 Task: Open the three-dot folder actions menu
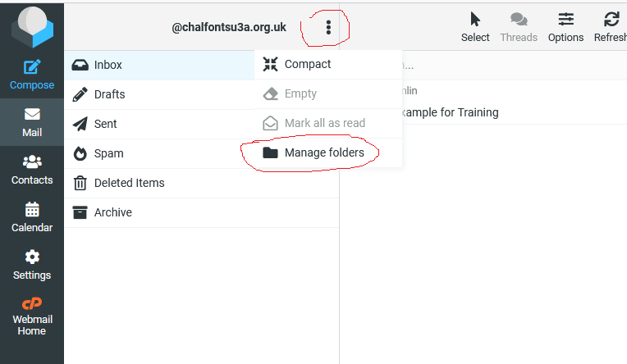[x=328, y=28]
